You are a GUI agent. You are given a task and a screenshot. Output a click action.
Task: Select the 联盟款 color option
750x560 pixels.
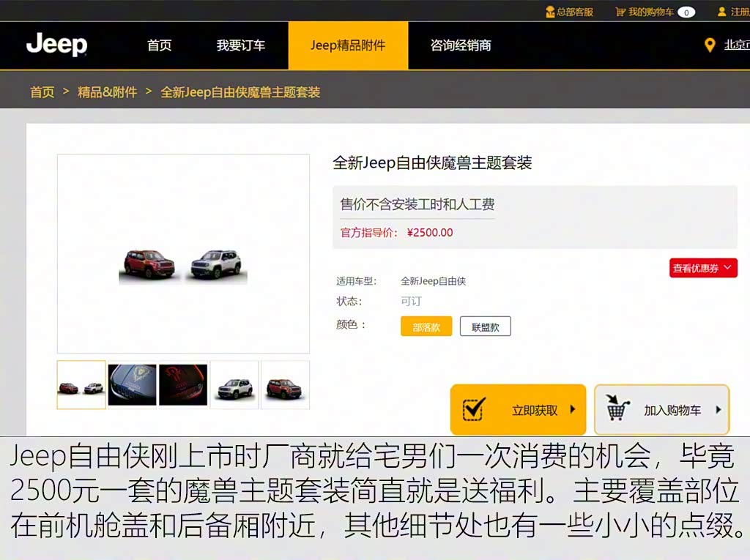[x=485, y=326]
